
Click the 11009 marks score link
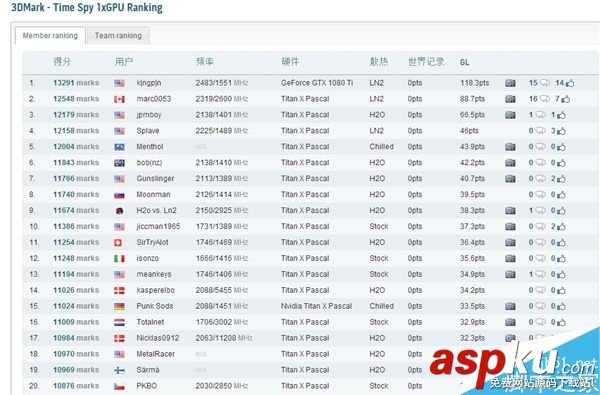(x=76, y=322)
